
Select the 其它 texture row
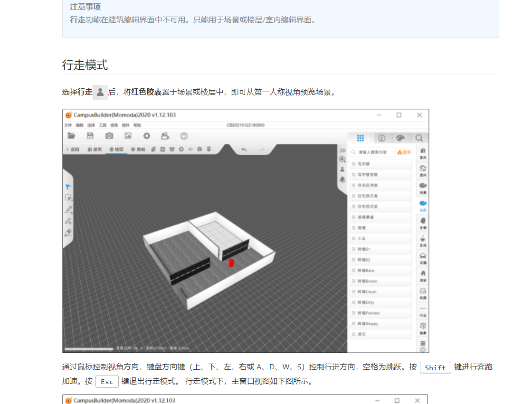point(381,334)
